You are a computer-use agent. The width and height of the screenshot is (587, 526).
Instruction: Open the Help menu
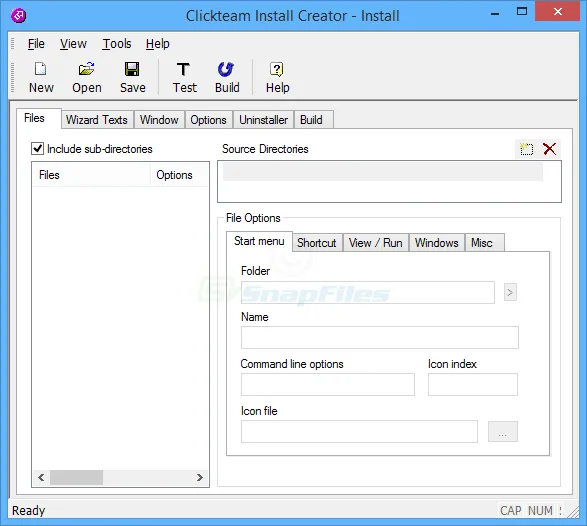click(x=158, y=44)
